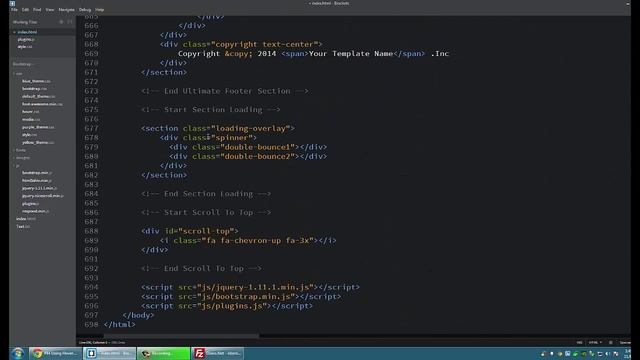Viewport: 640px width, 360px height.
Task: Open the View menu
Action: (50, 9)
